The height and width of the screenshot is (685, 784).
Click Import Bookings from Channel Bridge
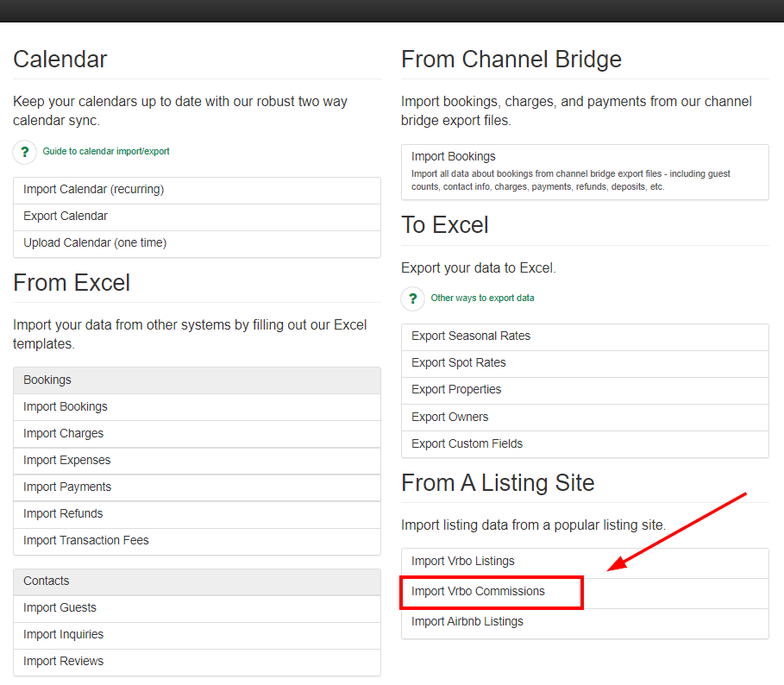click(x=454, y=157)
